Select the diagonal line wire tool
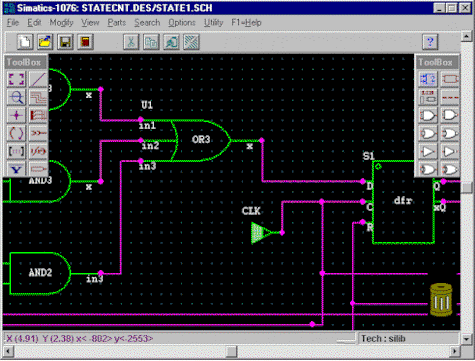Image resolution: width=475 pixels, height=361 pixels. [38, 79]
